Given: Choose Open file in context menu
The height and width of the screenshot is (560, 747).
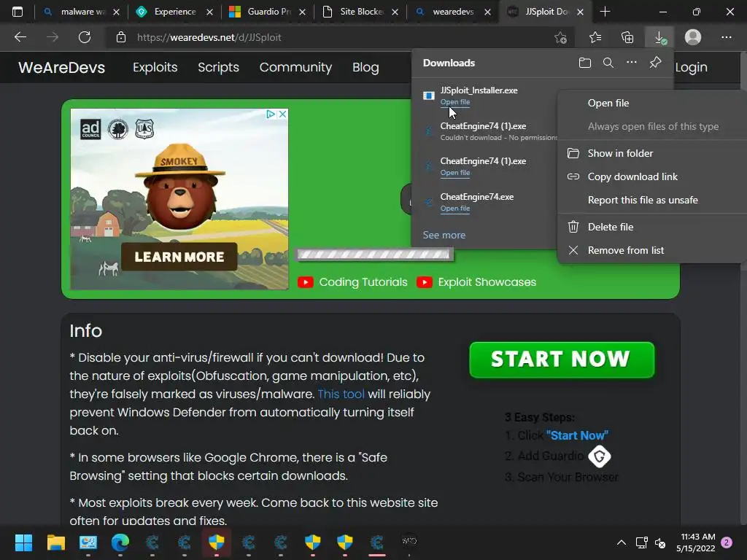Looking at the screenshot, I should tap(608, 103).
